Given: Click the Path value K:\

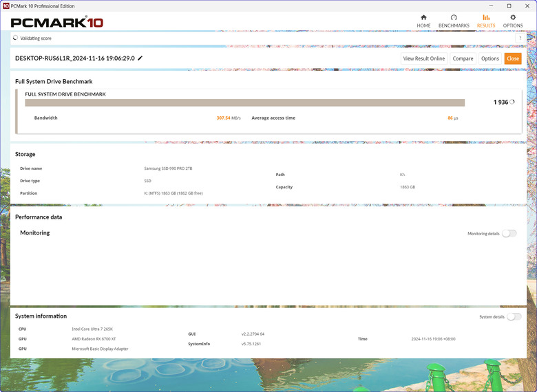Looking at the screenshot, I should (x=402, y=175).
